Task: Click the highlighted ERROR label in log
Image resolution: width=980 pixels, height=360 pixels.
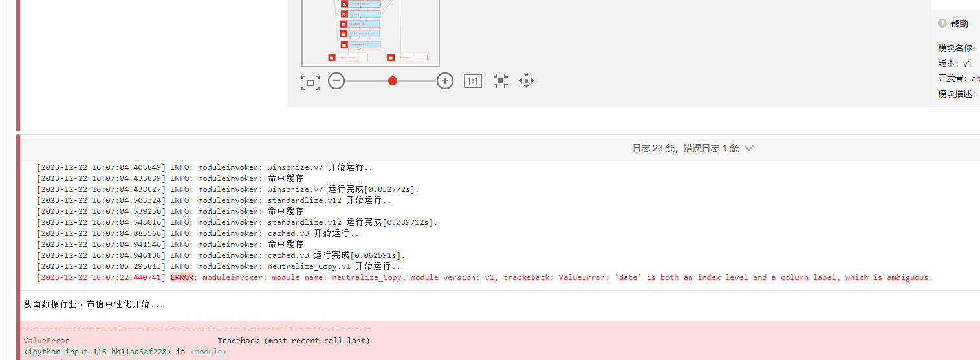Action: click(x=182, y=277)
